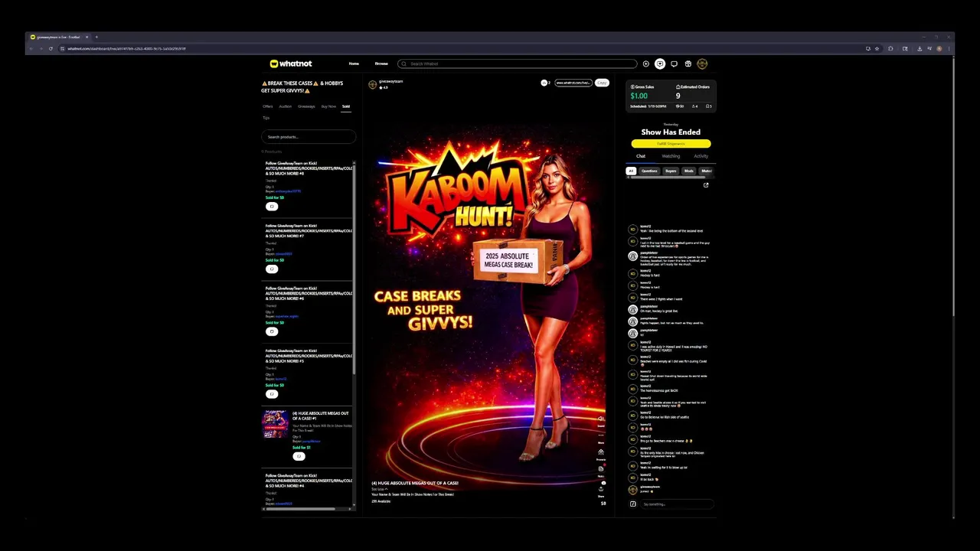Open the chat bubble icon in header
This screenshot has height=551, width=980.
674,64
